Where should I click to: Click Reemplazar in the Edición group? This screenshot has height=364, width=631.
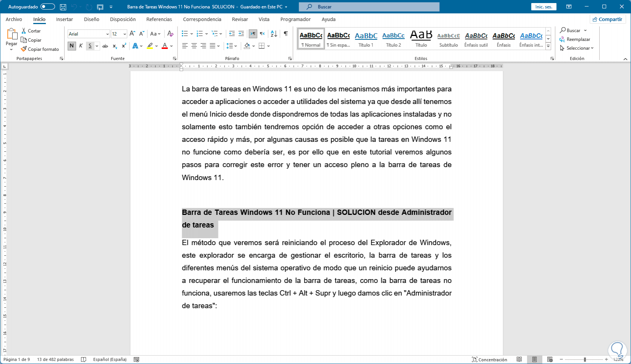pos(575,39)
